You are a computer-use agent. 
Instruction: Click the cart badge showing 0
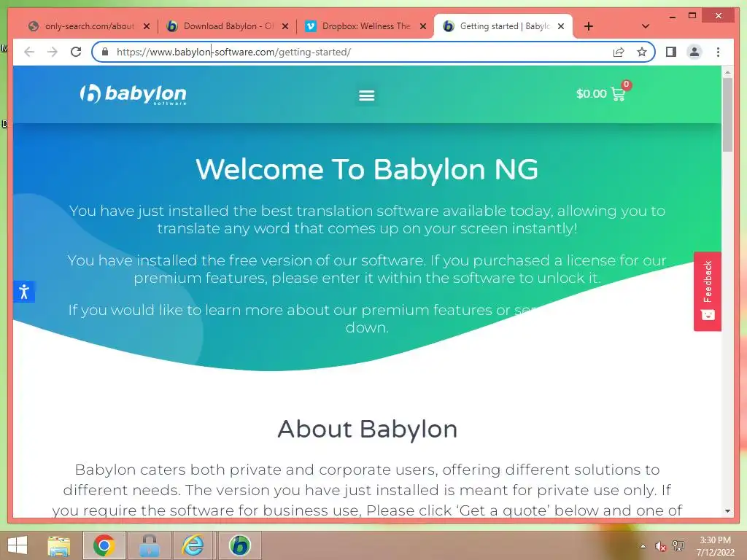pyautogui.click(x=627, y=85)
